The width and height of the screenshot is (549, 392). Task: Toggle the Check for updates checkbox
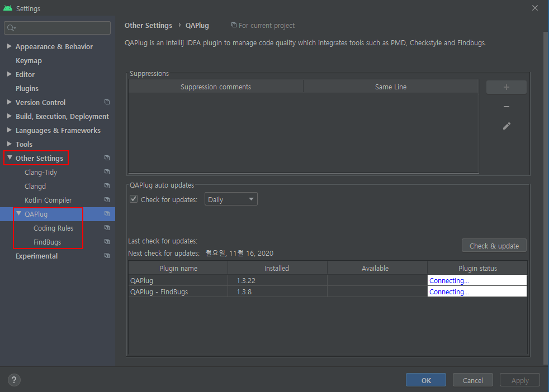point(134,199)
